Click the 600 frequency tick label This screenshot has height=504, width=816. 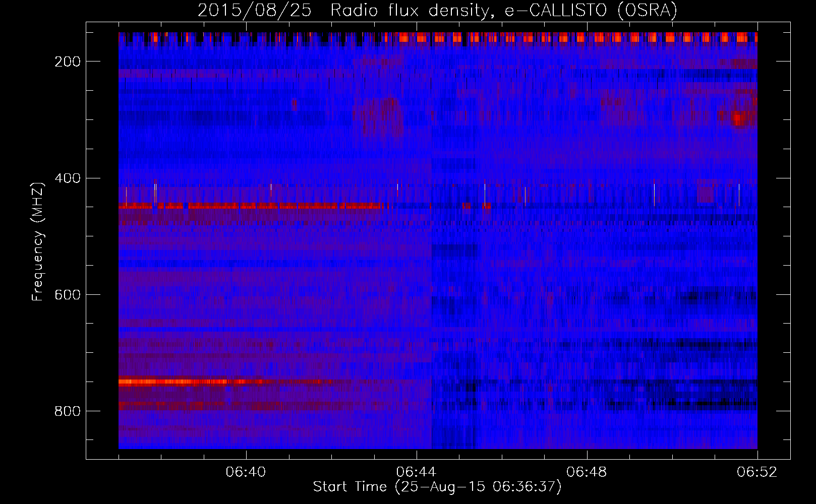(x=68, y=294)
